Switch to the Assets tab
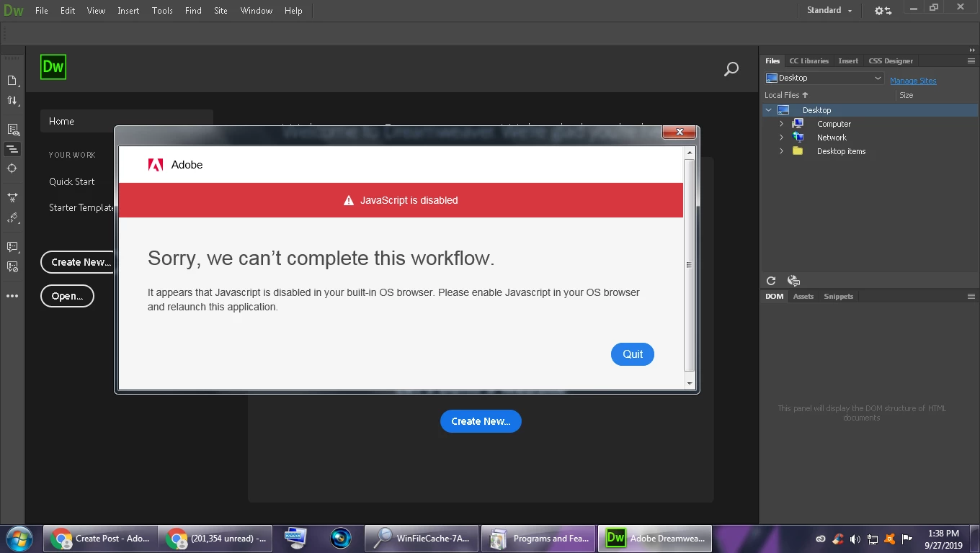Screen dimensions: 980x553 (x=803, y=297)
